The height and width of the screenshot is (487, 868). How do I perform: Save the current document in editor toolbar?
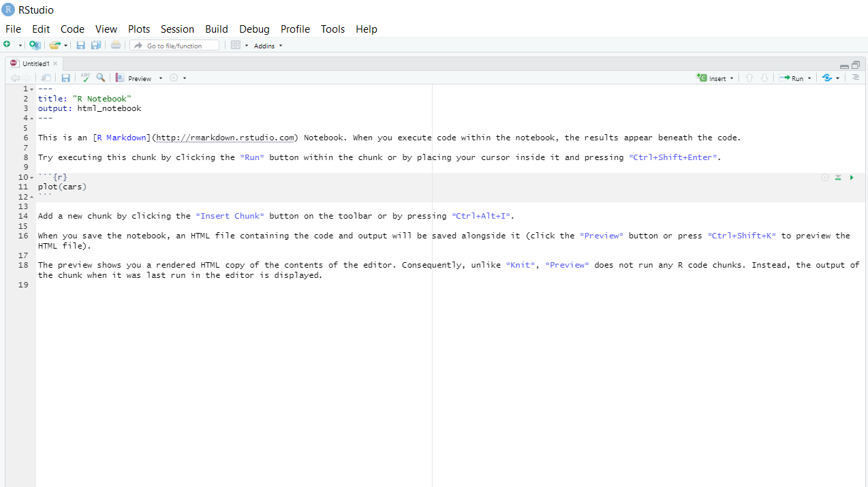point(66,78)
